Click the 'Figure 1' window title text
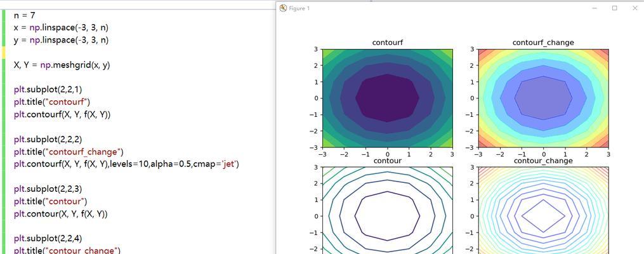Viewport: 644px width, 254px height. tap(299, 8)
